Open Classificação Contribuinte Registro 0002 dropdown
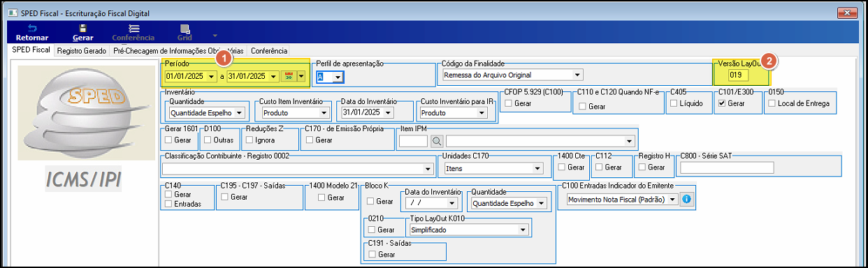This screenshot has width=868, height=268. (x=428, y=168)
